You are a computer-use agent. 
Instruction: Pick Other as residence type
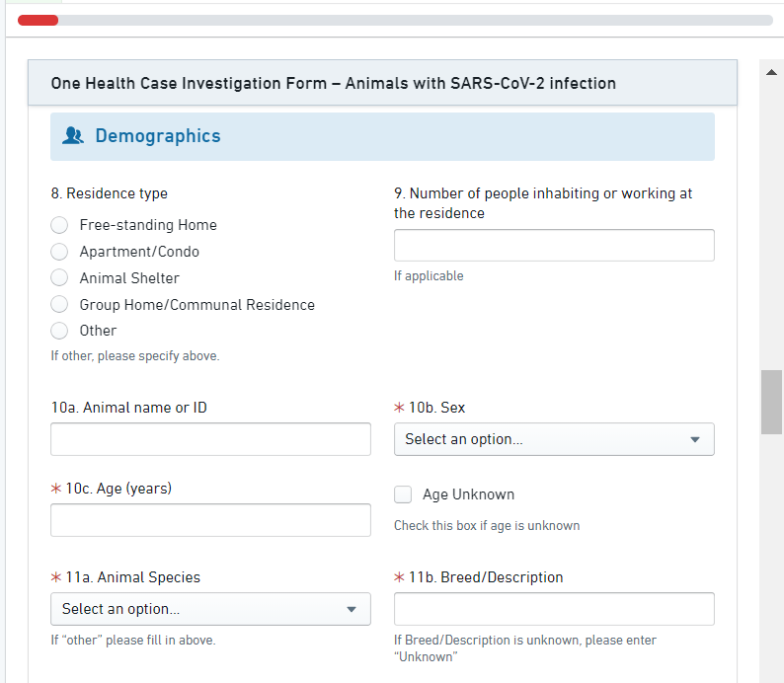[59, 331]
